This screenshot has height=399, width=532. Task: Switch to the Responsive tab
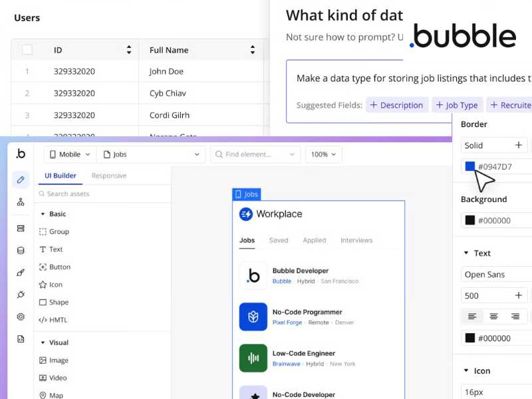tap(109, 176)
